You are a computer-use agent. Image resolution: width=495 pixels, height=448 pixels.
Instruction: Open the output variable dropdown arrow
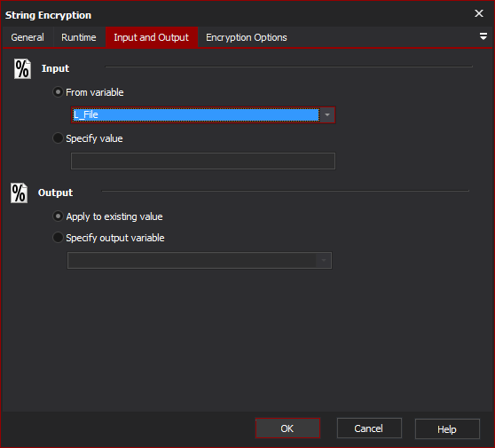[324, 261]
